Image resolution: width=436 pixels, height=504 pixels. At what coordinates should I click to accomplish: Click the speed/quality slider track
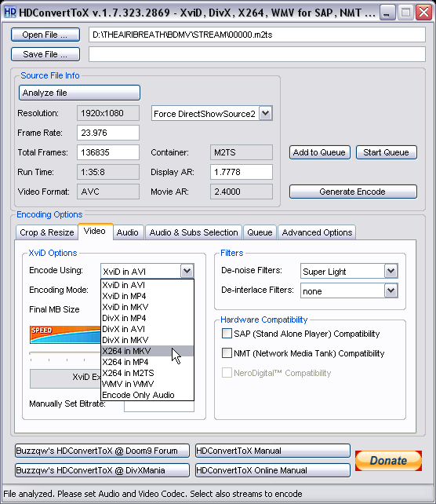tap(65, 353)
